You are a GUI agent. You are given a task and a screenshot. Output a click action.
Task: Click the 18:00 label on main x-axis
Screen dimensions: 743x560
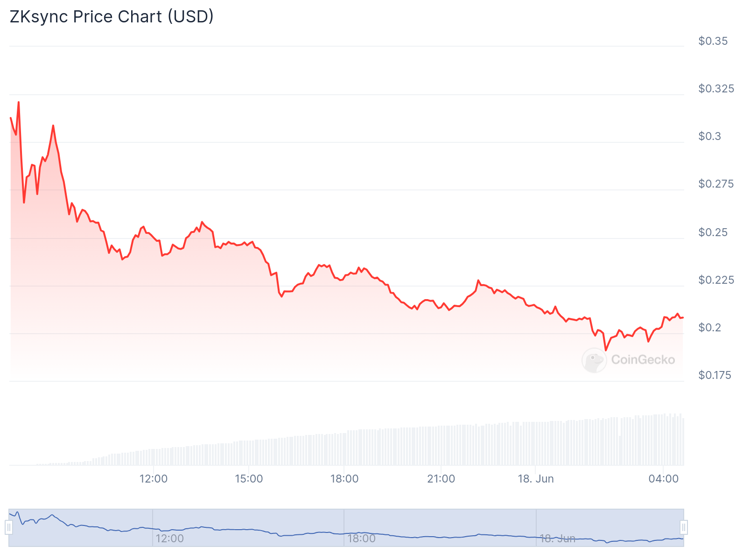point(344,479)
